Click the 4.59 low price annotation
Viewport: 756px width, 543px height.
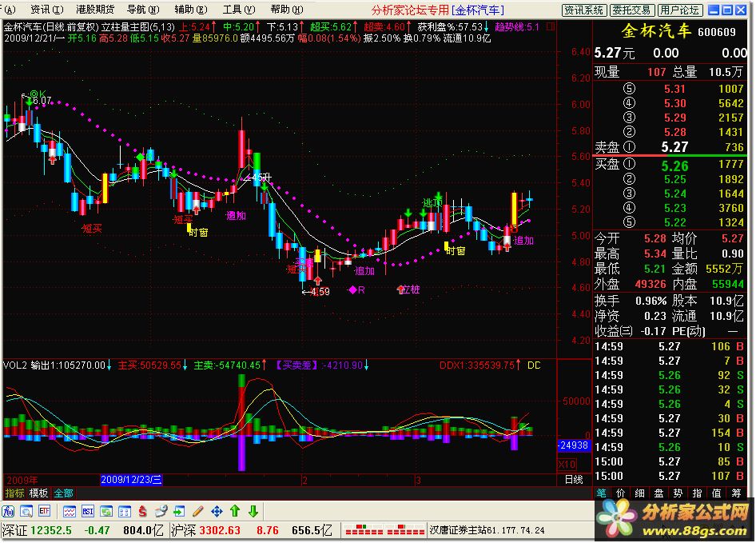coord(316,292)
